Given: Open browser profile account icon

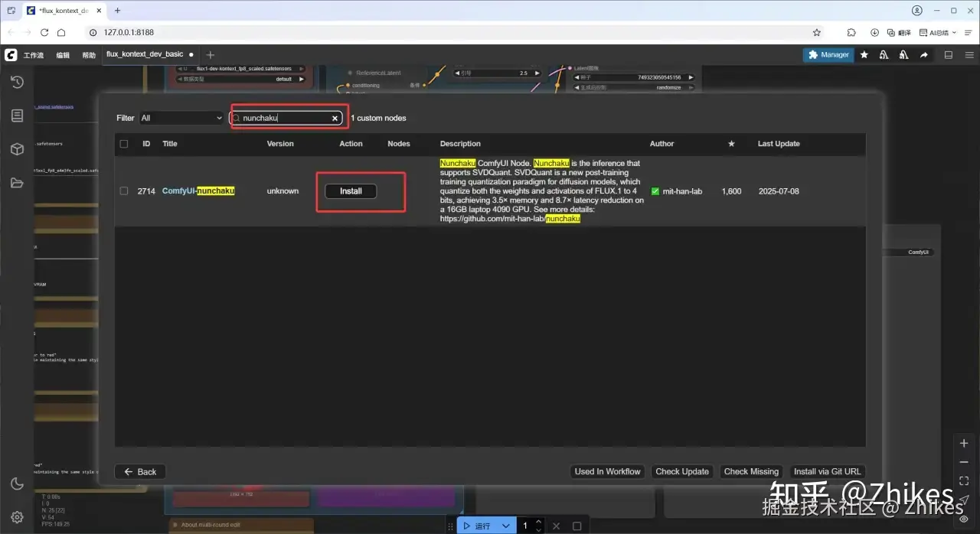Looking at the screenshot, I should point(917,11).
